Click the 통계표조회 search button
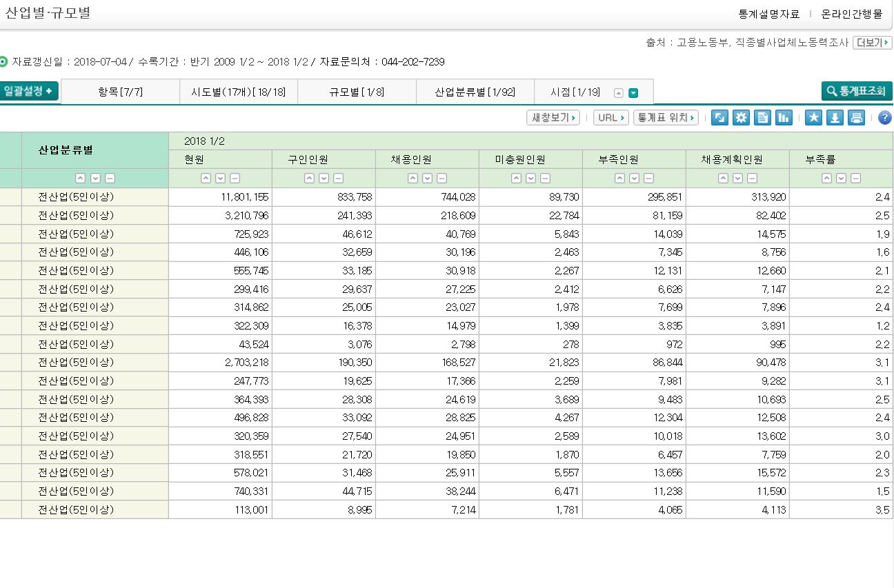This screenshot has width=894, height=588. pyautogui.click(x=856, y=92)
